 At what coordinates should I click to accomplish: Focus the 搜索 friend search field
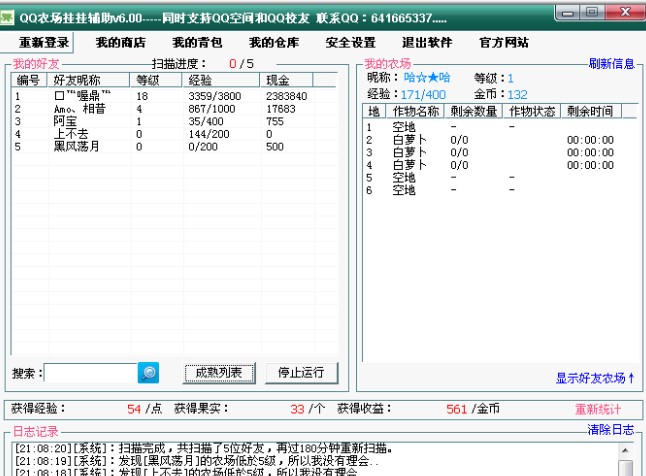92,373
